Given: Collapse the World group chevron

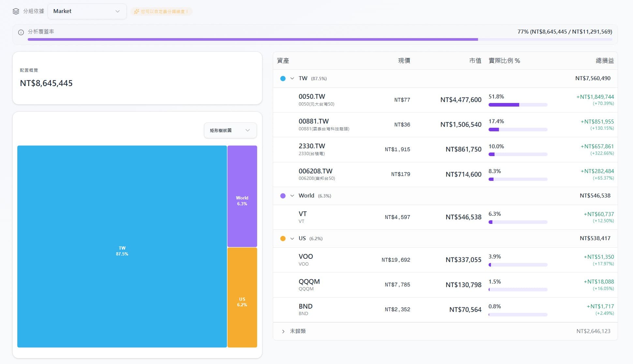Looking at the screenshot, I should 292,196.
